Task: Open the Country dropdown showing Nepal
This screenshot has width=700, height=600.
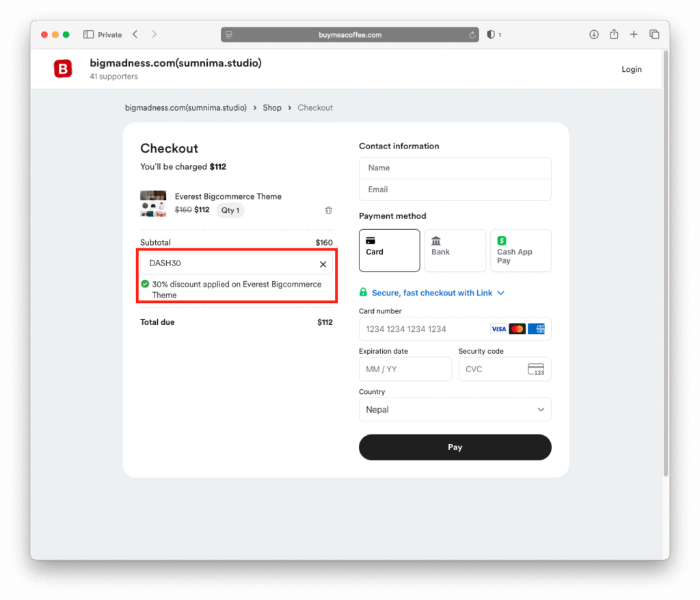Action: pos(455,410)
